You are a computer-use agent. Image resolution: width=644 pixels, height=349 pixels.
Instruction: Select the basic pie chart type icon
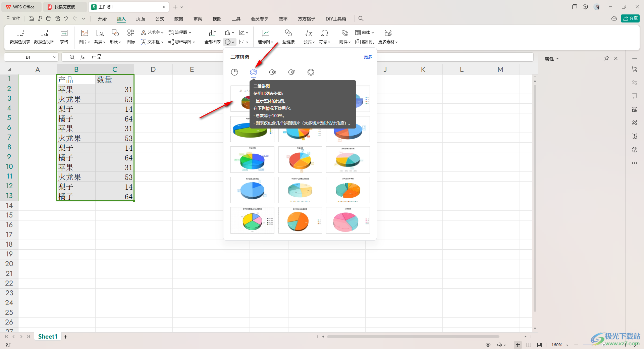point(234,72)
